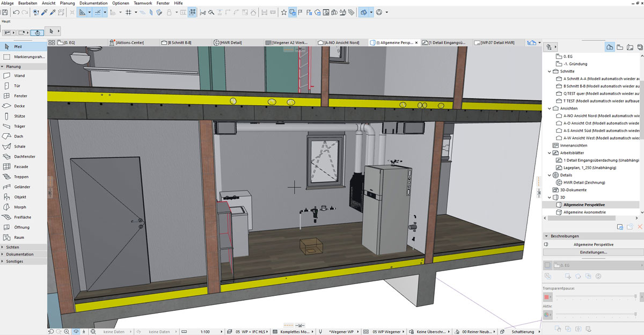This screenshot has width=644, height=335.
Task: Click the magnifier zoom icon in bottom bar
Action: tap(67, 332)
